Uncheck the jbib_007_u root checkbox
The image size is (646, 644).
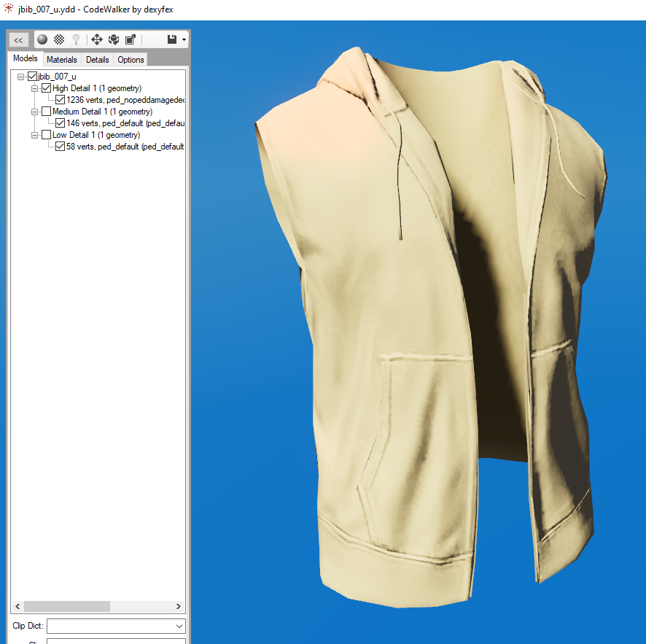tap(32, 77)
